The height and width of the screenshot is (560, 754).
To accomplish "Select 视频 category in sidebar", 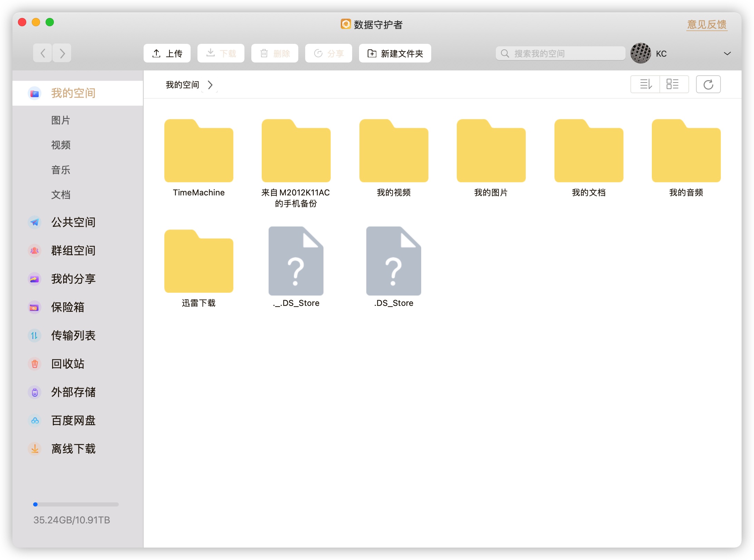I will pos(61,145).
